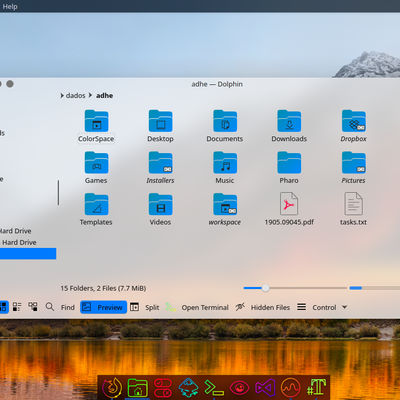Click the status text 15 Folders, 2 Files

pos(103,288)
